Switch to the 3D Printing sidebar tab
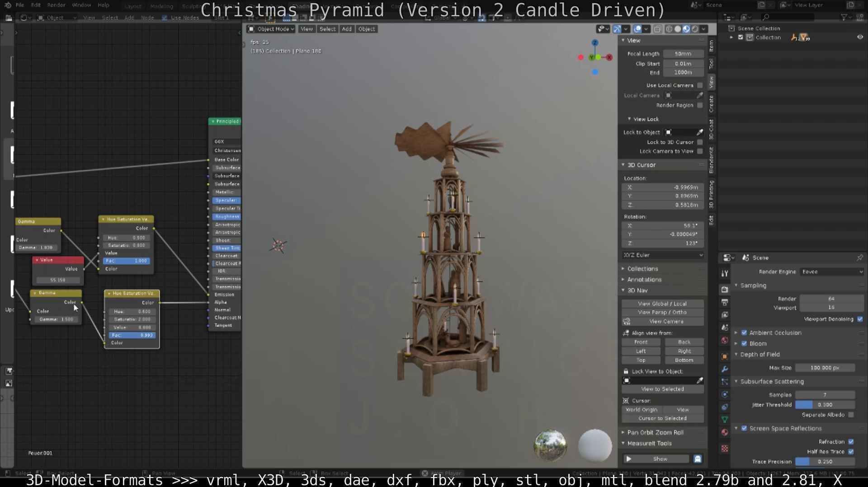 tap(711, 194)
